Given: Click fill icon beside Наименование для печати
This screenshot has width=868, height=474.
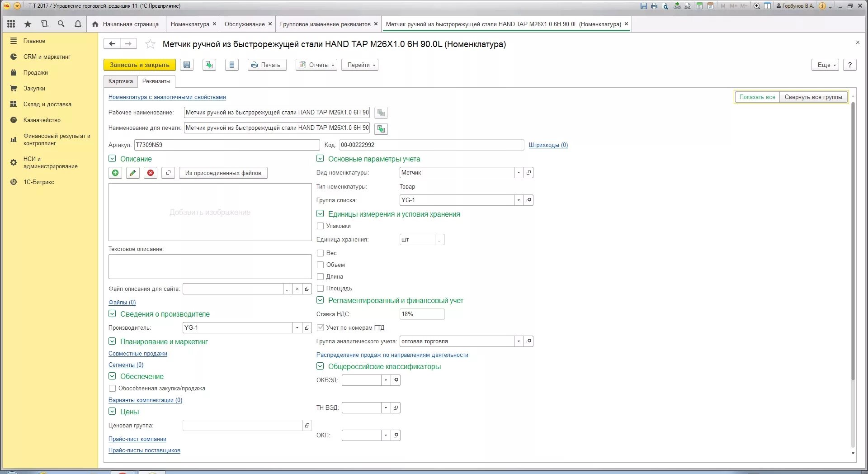Looking at the screenshot, I should click(x=381, y=129).
